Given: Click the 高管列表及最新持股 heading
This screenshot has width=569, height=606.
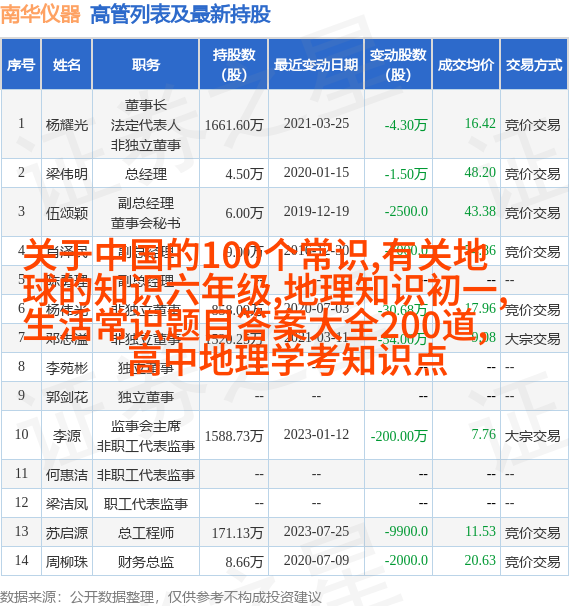Looking at the screenshot, I should 180,15.
